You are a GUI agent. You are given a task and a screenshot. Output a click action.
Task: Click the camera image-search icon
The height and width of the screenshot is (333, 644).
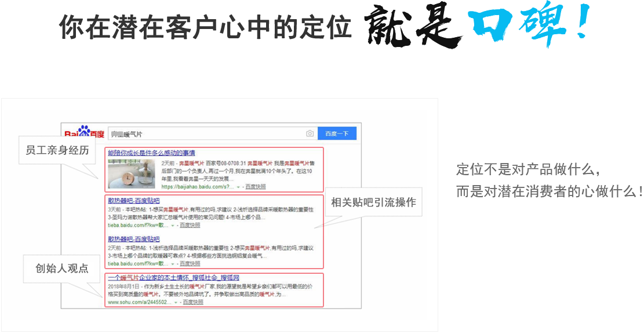click(x=310, y=134)
